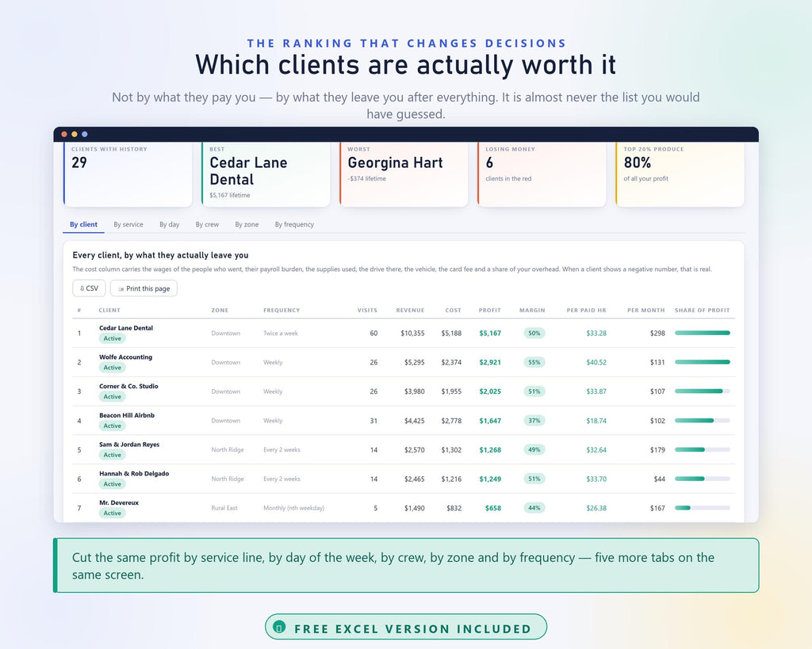This screenshot has width=812, height=649.
Task: Select the By day tab
Action: pyautogui.click(x=170, y=224)
